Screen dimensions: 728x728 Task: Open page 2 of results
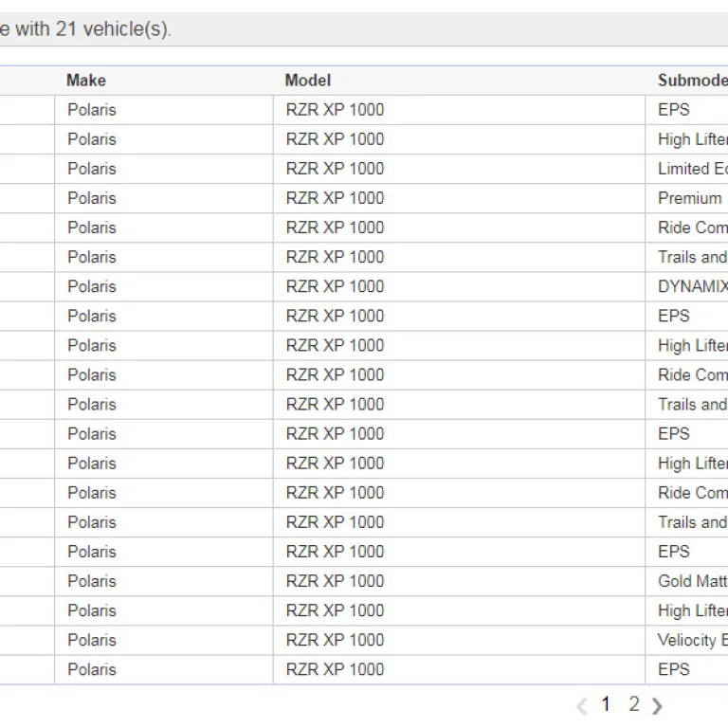(634, 704)
